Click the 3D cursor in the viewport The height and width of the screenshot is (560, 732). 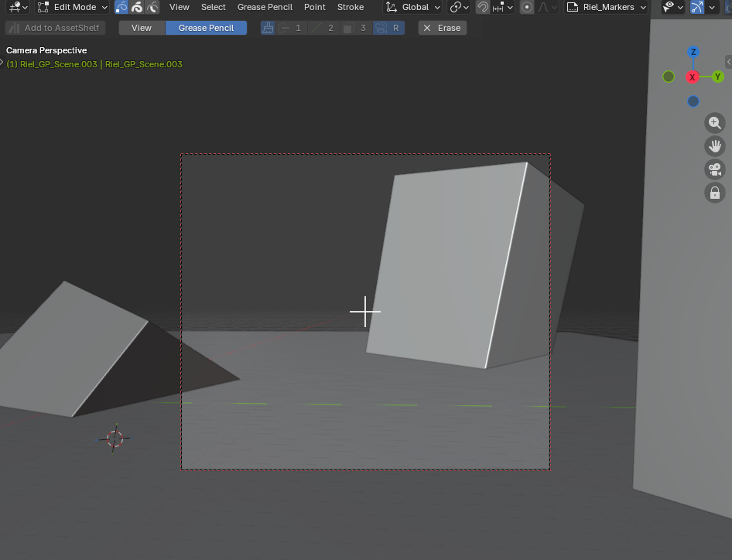[x=115, y=439]
